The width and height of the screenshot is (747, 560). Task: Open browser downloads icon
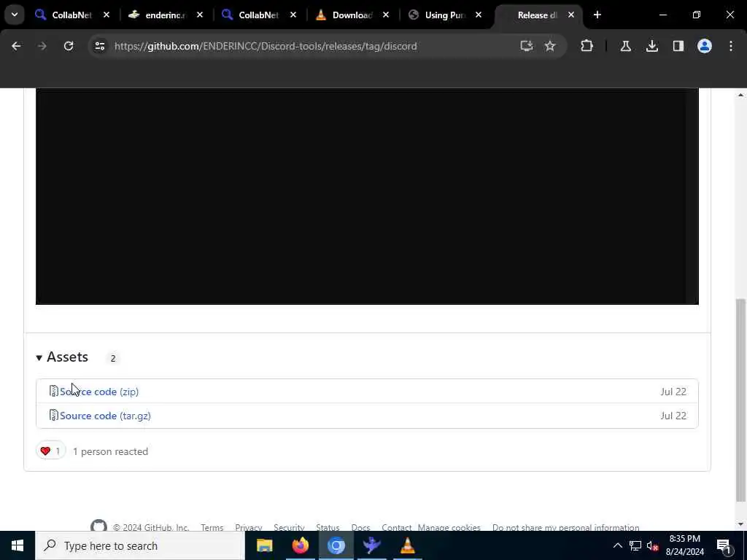pyautogui.click(x=651, y=46)
